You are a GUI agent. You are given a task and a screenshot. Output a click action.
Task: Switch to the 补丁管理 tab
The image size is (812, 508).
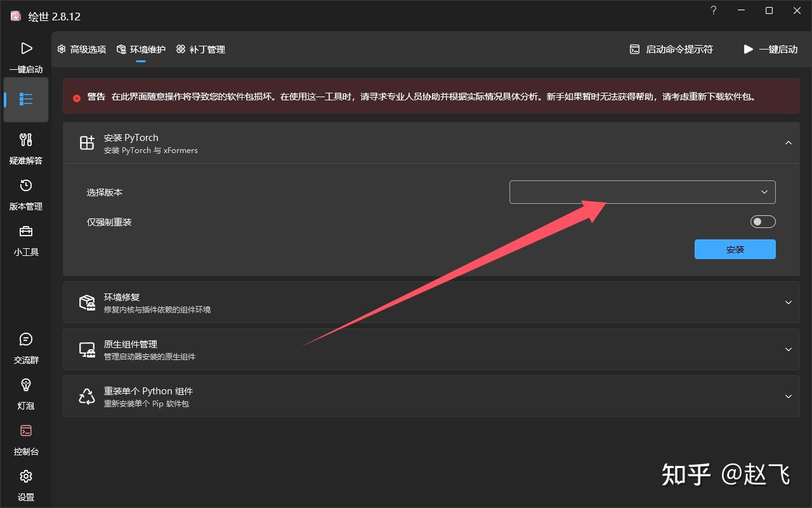[x=200, y=49]
